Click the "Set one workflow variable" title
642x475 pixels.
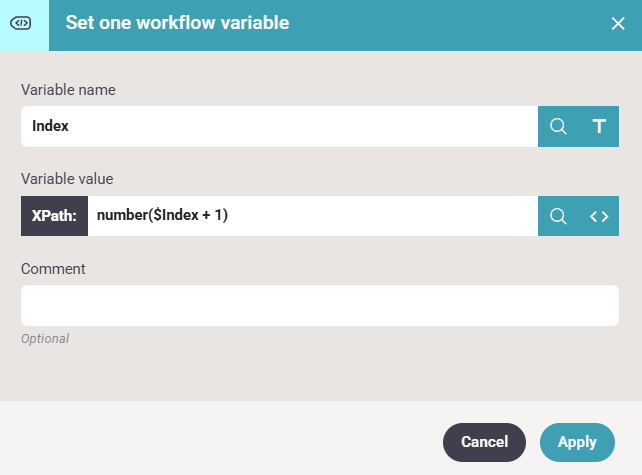177,23
